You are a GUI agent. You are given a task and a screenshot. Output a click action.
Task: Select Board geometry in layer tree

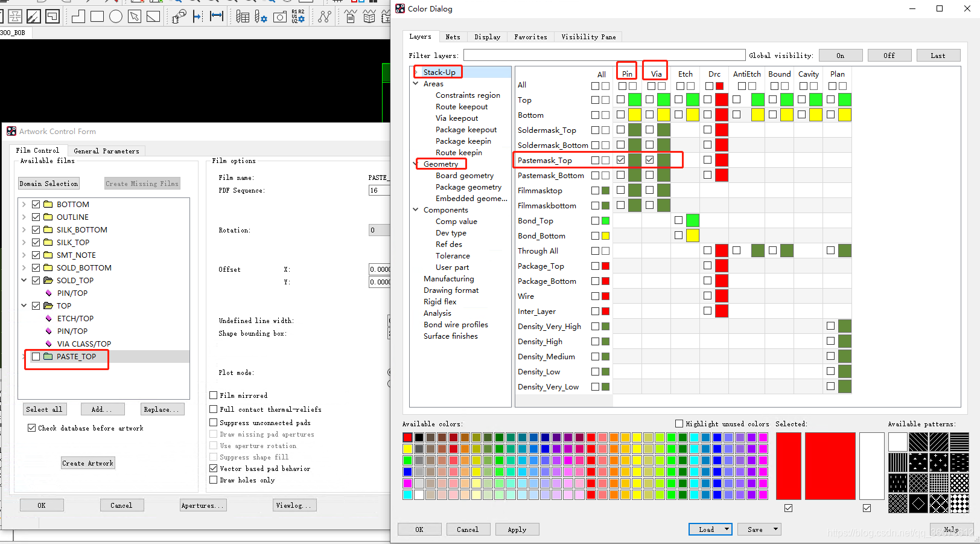point(465,176)
